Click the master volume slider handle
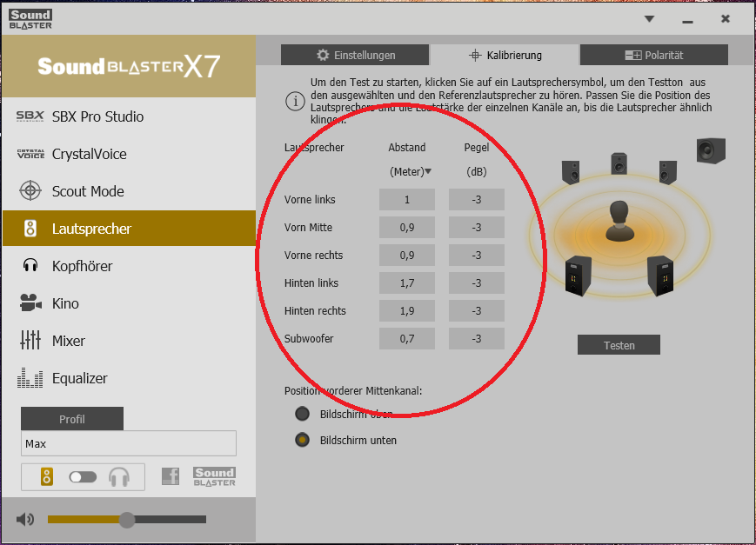 coord(127,520)
